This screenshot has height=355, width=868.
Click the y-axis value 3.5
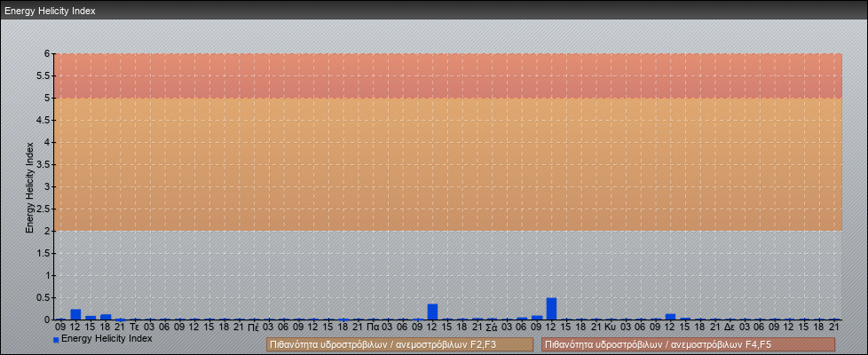click(x=43, y=164)
